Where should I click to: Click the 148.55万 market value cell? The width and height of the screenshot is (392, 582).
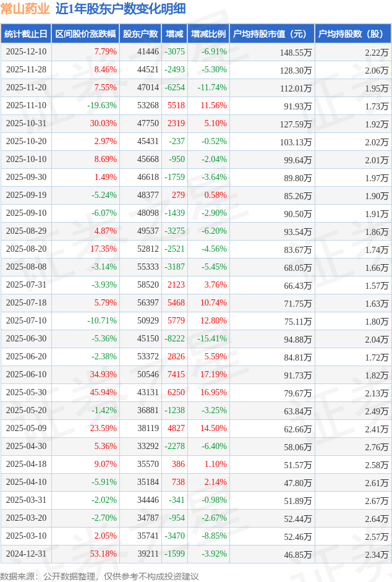[x=296, y=53]
